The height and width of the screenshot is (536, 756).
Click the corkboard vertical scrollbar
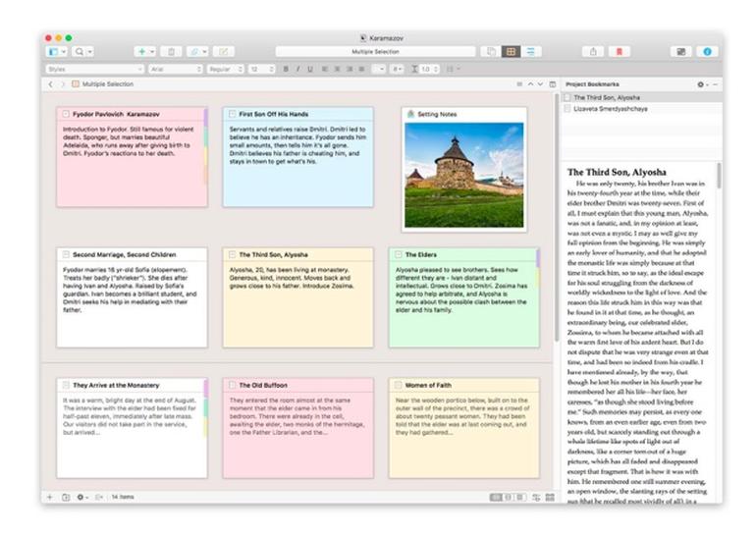click(x=557, y=217)
